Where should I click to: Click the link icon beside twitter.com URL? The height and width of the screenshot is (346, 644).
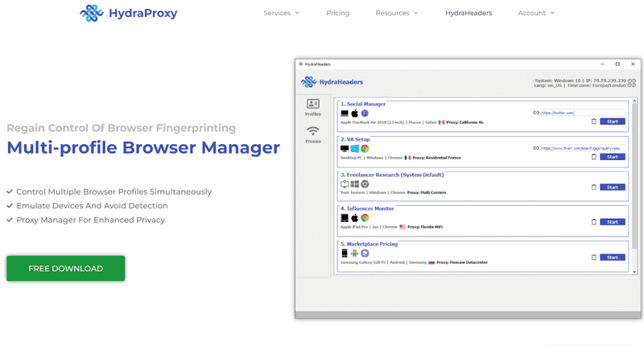(536, 113)
